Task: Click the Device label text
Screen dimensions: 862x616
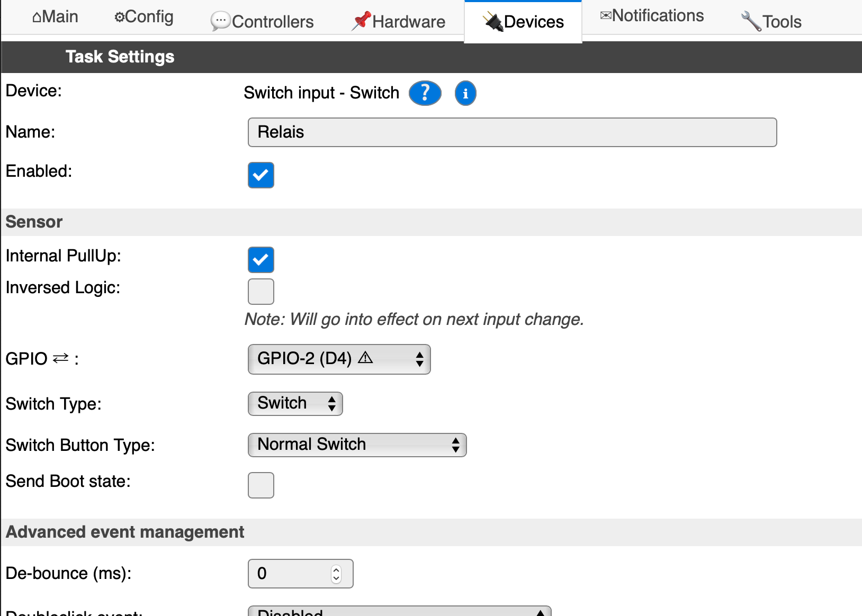Action: (34, 90)
